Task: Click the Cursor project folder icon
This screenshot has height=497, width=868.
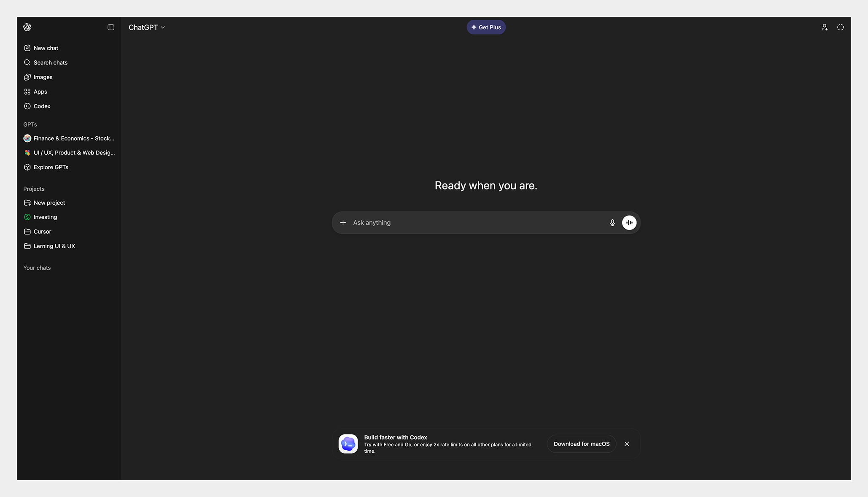Action: [x=27, y=232]
